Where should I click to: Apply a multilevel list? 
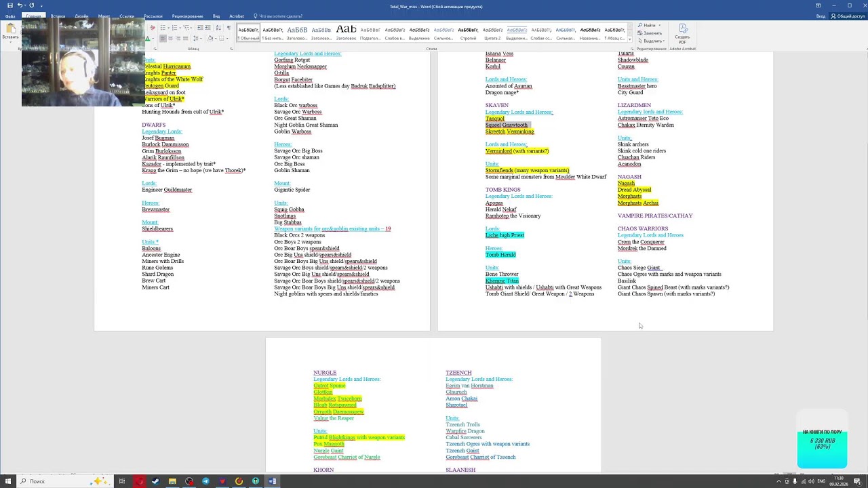[x=187, y=28]
